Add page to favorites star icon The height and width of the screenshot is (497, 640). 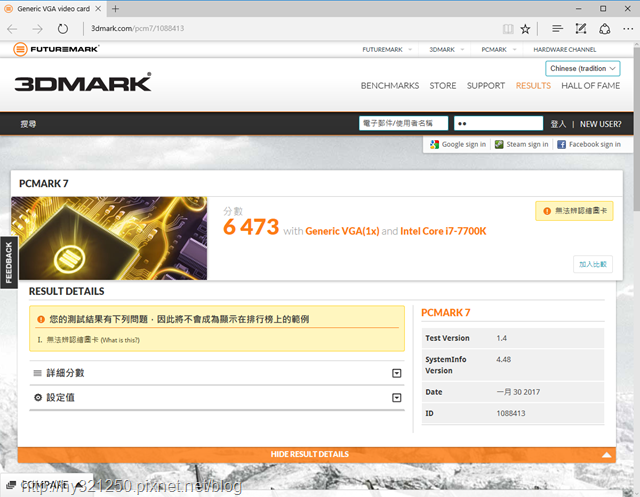(525, 29)
